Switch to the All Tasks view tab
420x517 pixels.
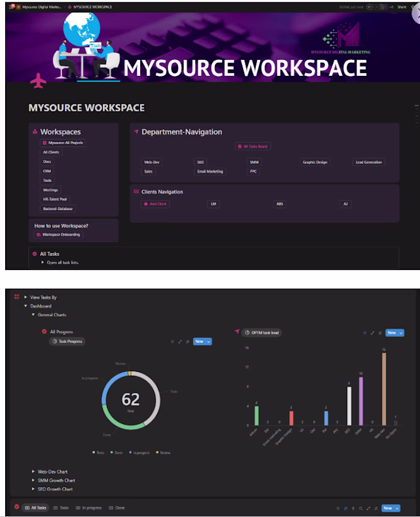(x=36, y=508)
